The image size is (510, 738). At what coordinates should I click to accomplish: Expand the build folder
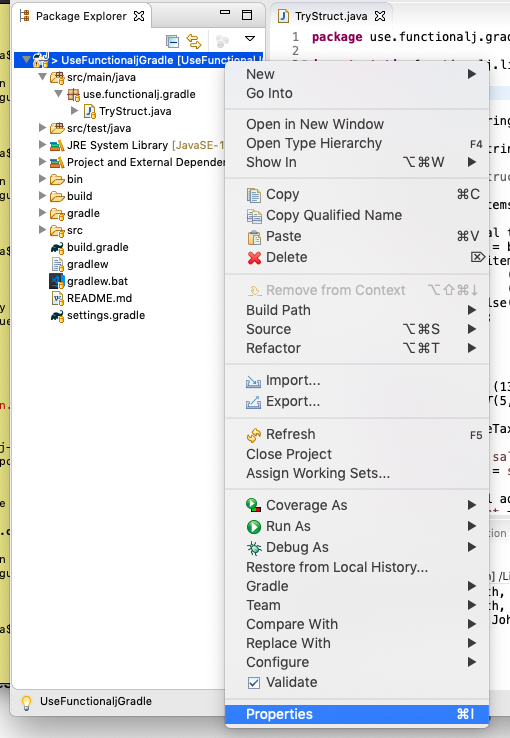[42, 196]
